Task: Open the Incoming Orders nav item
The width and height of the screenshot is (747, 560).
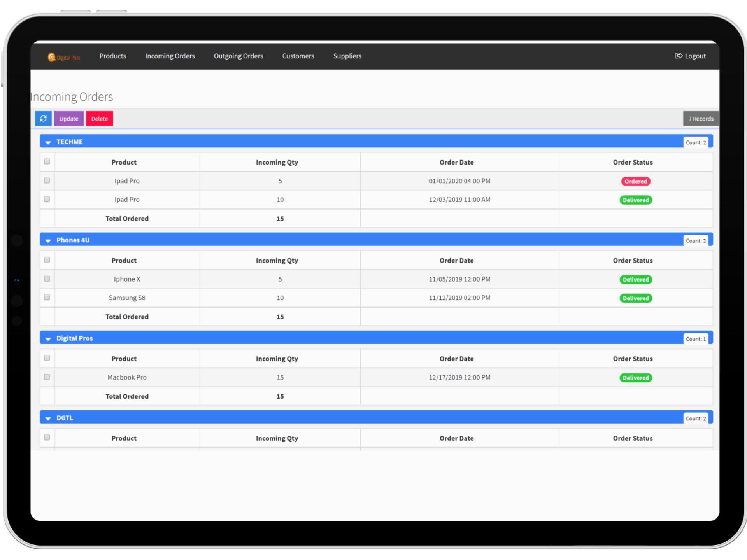Action: tap(170, 56)
